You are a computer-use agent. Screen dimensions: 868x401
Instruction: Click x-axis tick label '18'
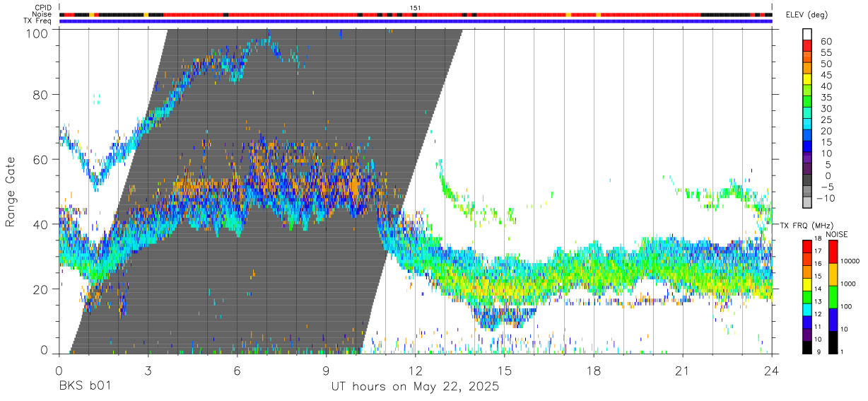point(594,370)
